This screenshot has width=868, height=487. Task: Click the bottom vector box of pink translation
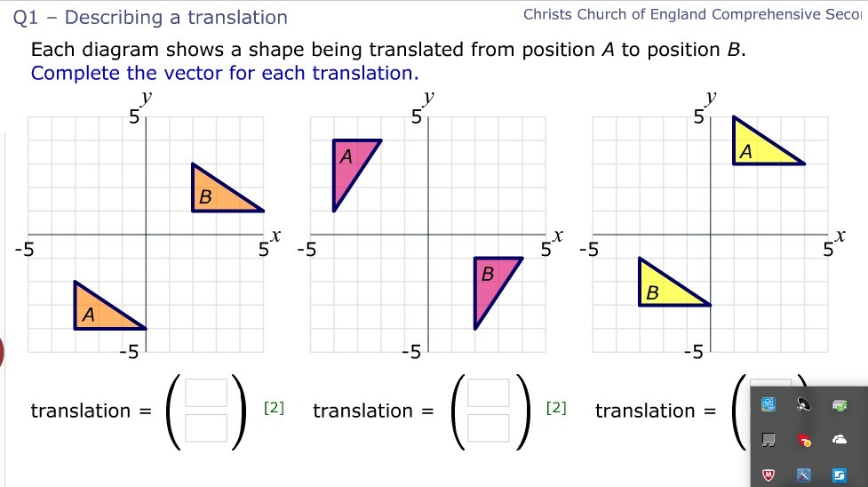tap(489, 428)
